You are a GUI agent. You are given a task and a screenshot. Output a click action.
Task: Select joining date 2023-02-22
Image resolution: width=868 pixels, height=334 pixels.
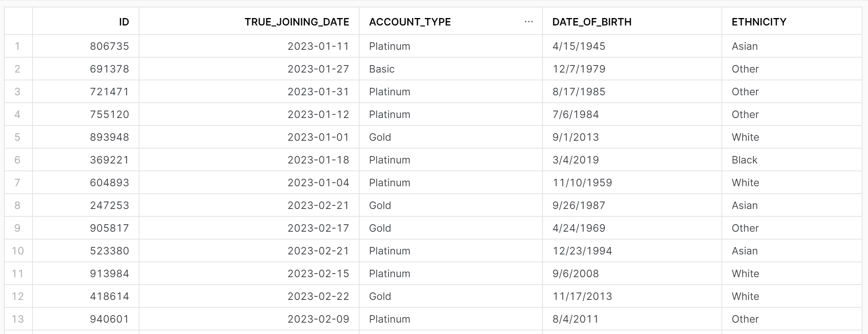[318, 296]
